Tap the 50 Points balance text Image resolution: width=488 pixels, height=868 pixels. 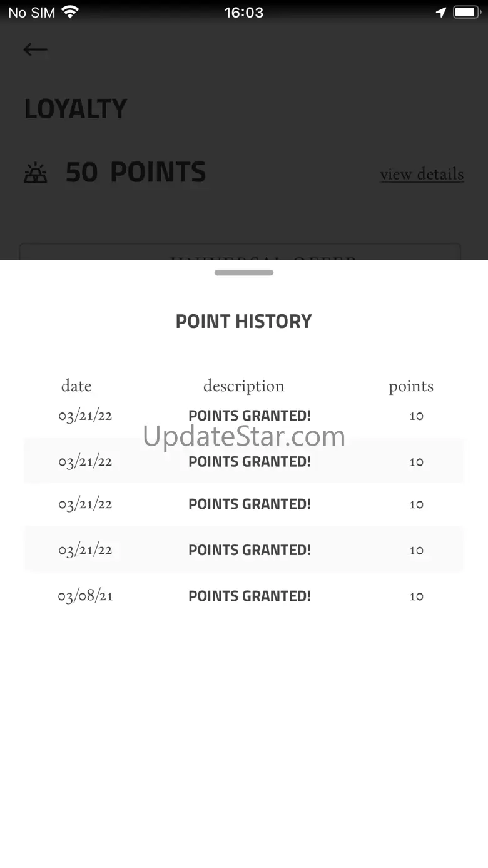pyautogui.click(x=136, y=173)
